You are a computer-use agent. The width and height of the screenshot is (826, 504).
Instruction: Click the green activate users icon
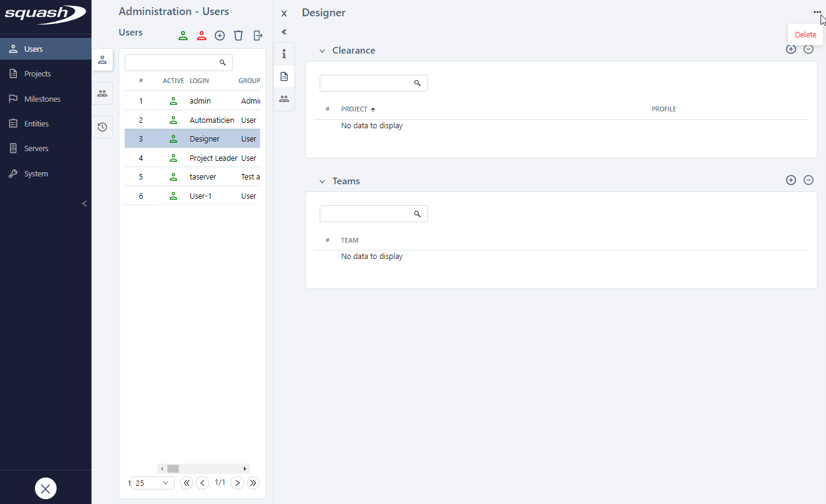[183, 36]
